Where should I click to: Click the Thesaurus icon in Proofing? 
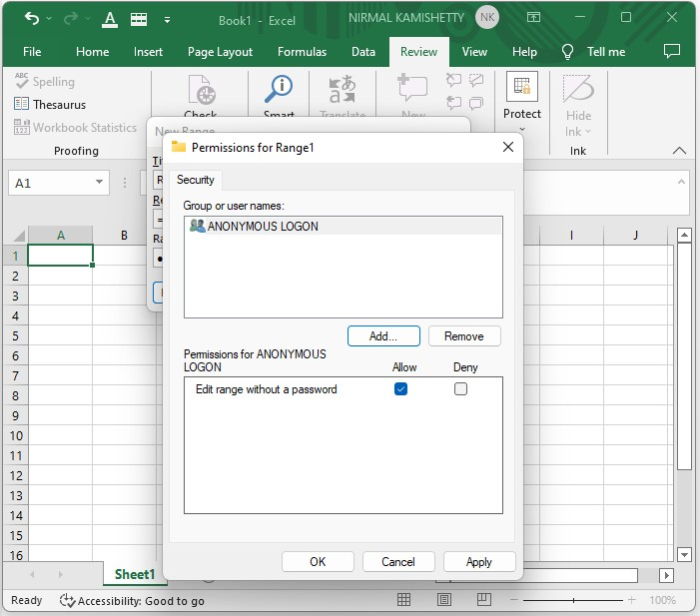click(21, 104)
